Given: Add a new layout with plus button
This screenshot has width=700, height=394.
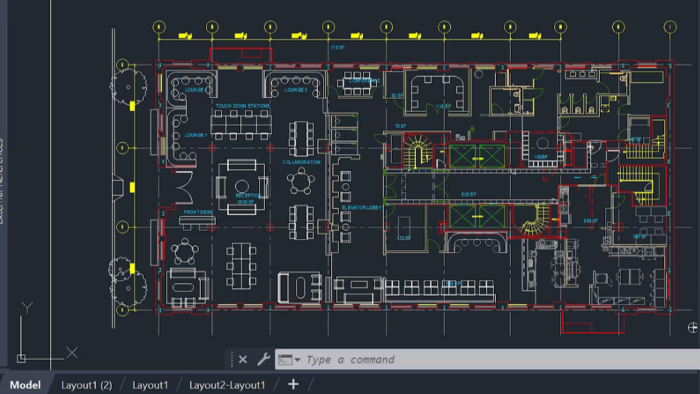Looking at the screenshot, I should click(x=293, y=384).
